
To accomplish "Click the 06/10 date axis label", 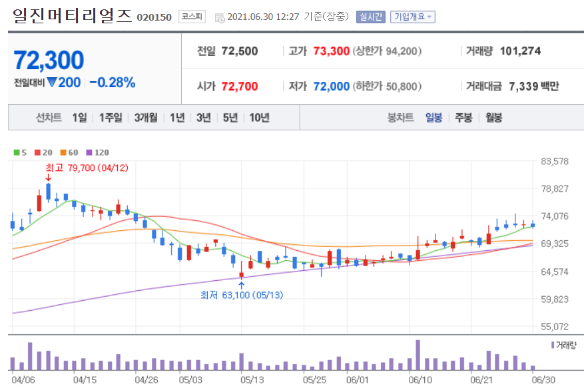I will coord(420,380).
